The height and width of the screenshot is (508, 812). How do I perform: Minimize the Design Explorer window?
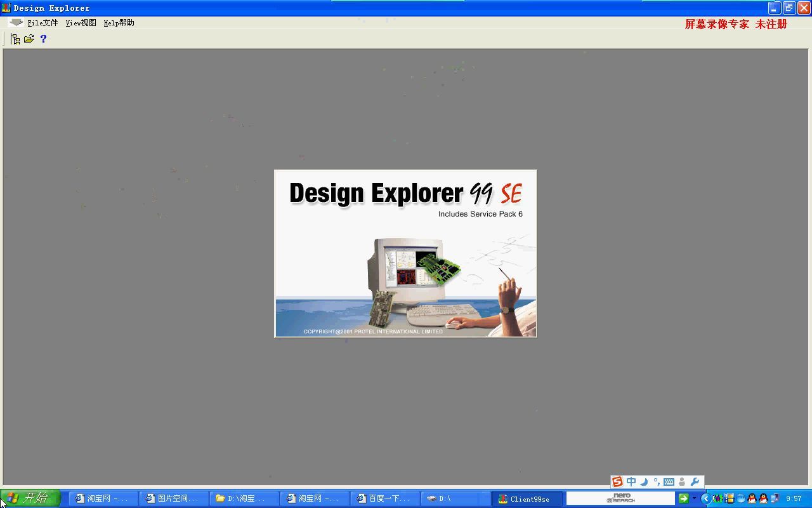[774, 8]
